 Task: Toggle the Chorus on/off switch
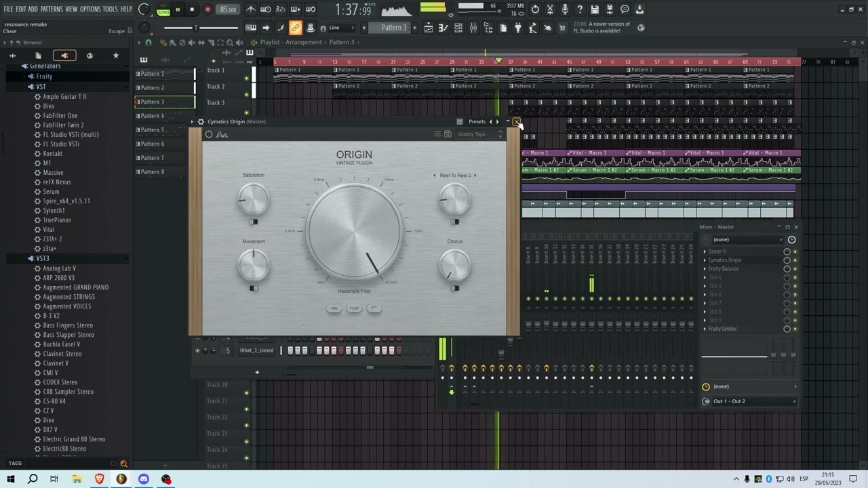click(454, 288)
